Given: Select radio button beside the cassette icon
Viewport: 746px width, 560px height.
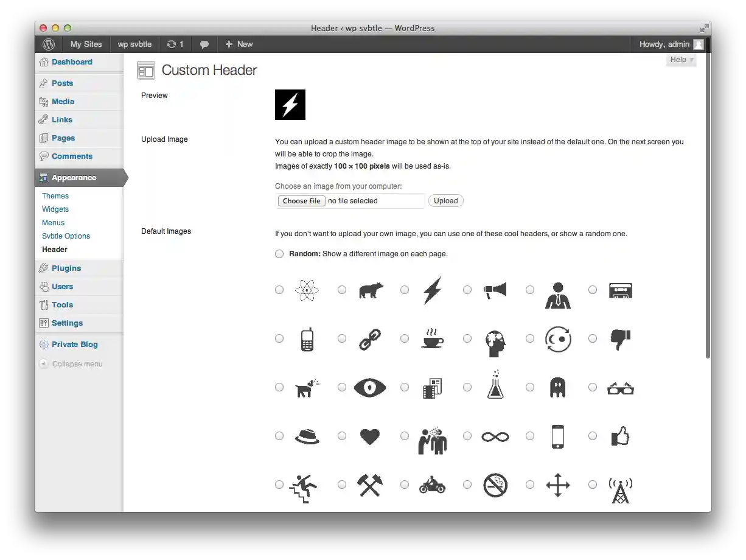Looking at the screenshot, I should [x=593, y=290].
